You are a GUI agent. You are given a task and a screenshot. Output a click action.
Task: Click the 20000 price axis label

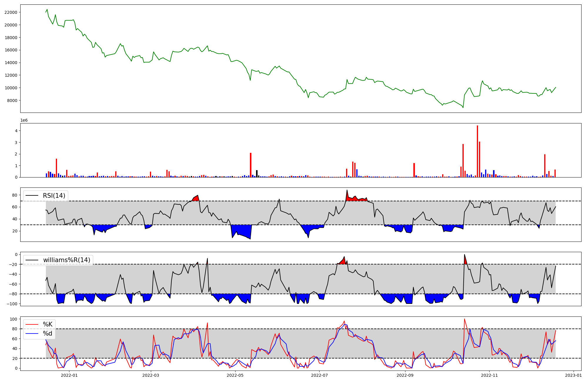tap(11, 25)
